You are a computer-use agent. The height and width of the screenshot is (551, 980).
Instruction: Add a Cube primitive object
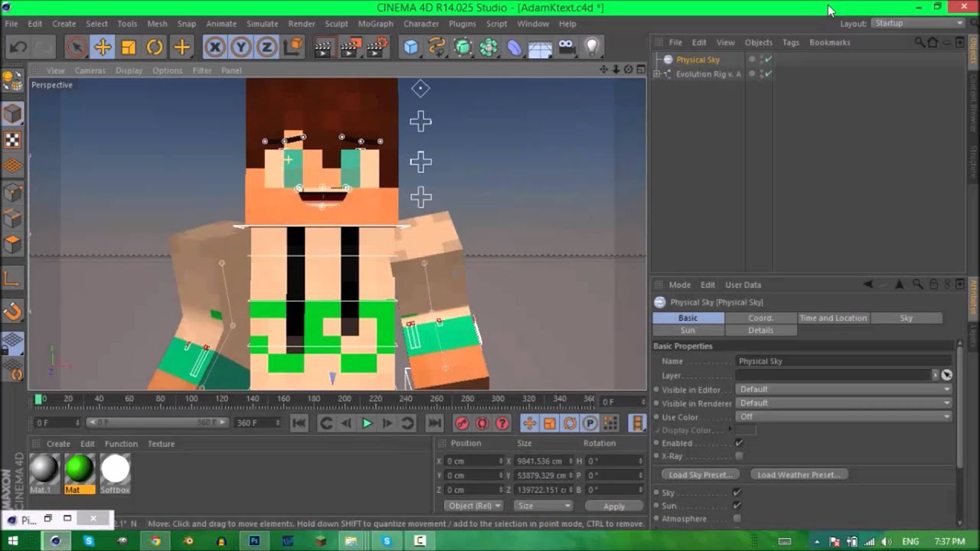click(411, 47)
